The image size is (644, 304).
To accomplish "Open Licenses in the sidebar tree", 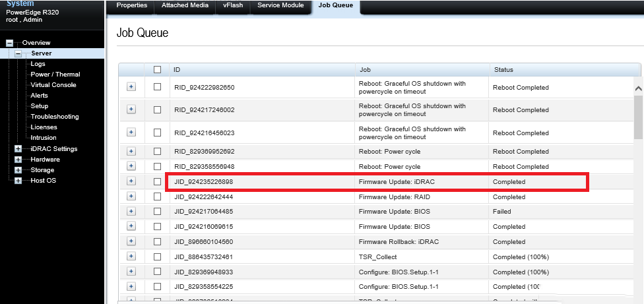I will pyautogui.click(x=44, y=127).
